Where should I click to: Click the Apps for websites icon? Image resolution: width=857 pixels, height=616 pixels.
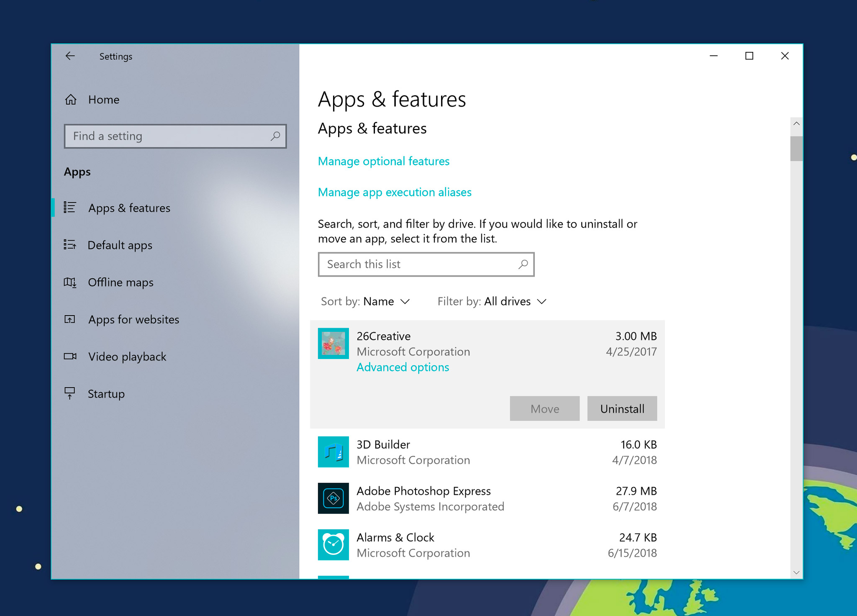(70, 319)
